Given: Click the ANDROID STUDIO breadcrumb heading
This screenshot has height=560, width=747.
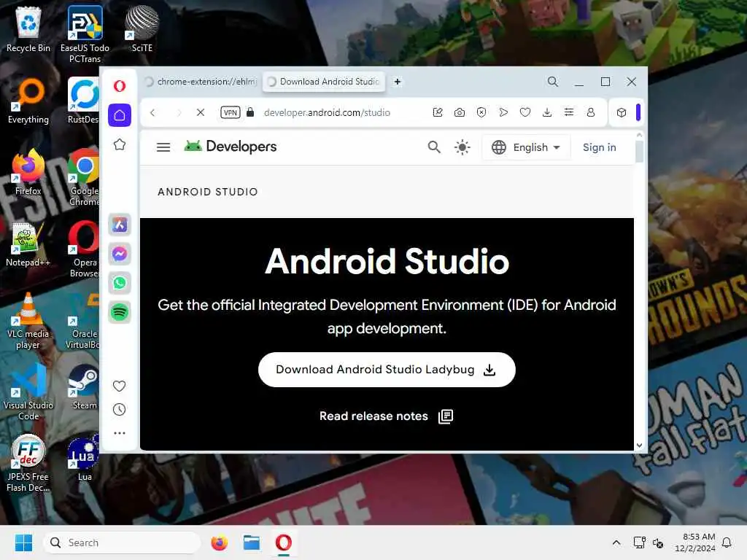Looking at the screenshot, I should point(208,192).
